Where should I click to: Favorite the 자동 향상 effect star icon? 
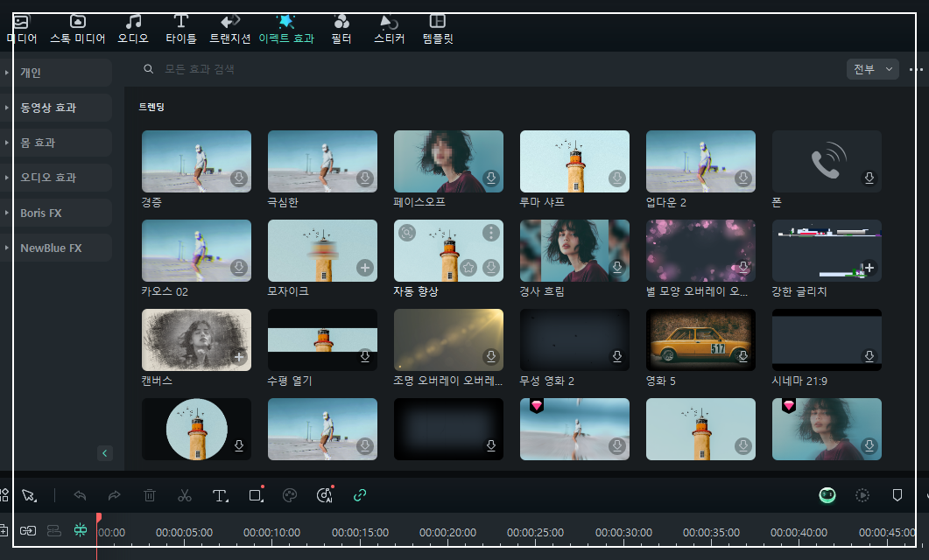coord(468,268)
